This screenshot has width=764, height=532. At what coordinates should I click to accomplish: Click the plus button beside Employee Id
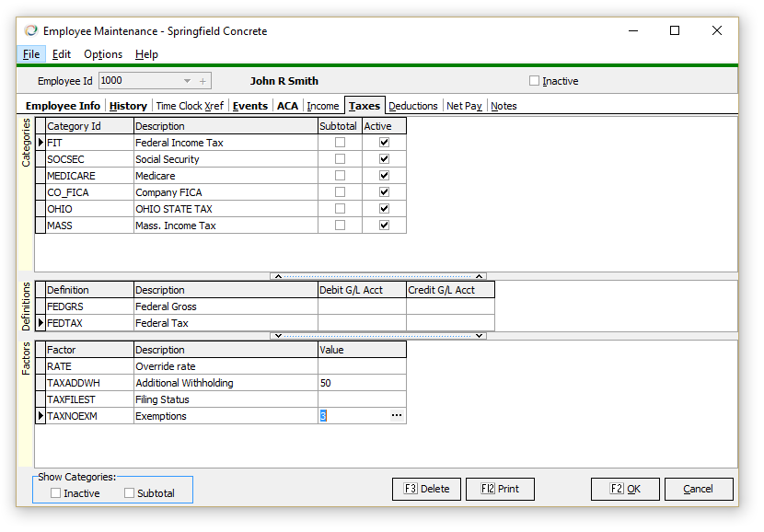[x=203, y=81]
